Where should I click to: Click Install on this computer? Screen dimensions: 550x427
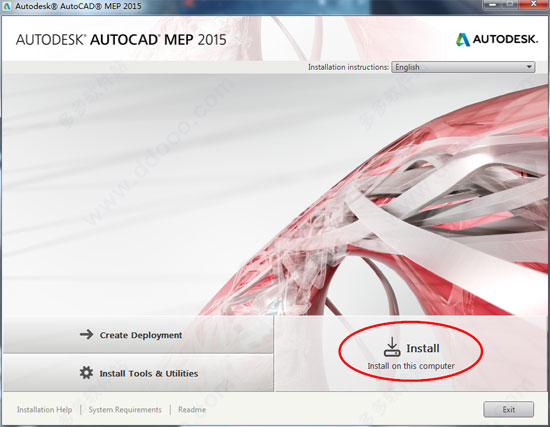pyautogui.click(x=411, y=353)
